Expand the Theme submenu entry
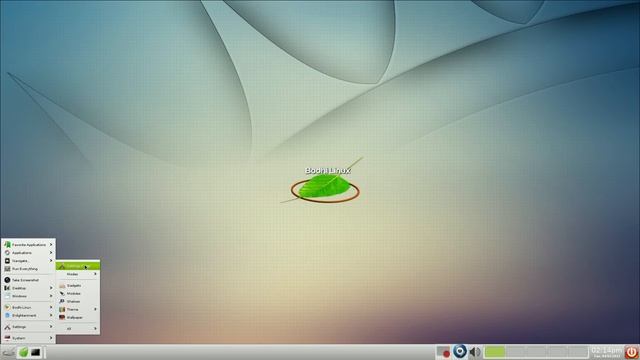 click(x=78, y=309)
